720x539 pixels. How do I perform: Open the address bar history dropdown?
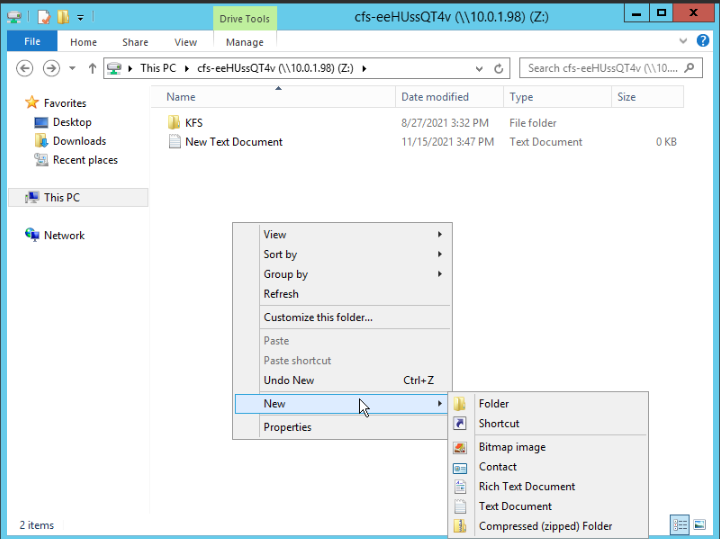pos(479,69)
